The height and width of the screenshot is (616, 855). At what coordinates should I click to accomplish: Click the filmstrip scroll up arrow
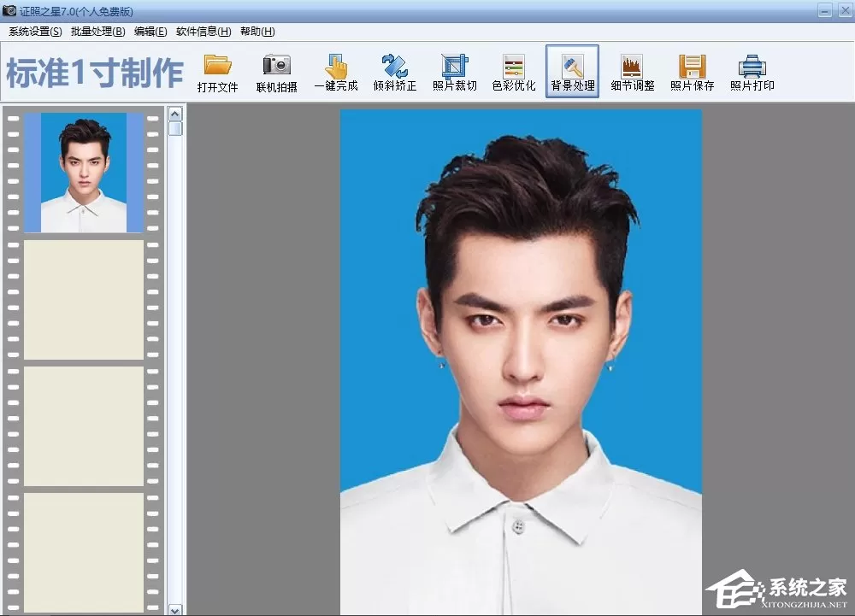[x=175, y=114]
